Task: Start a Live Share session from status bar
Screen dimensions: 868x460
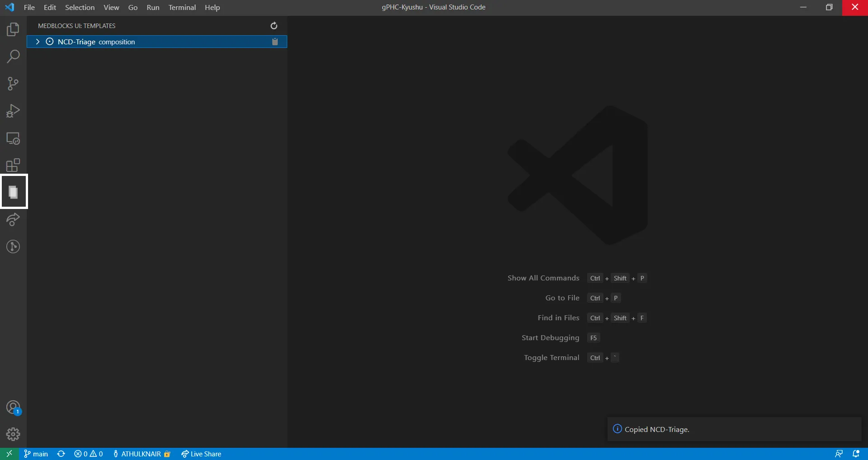Action: (x=201, y=454)
